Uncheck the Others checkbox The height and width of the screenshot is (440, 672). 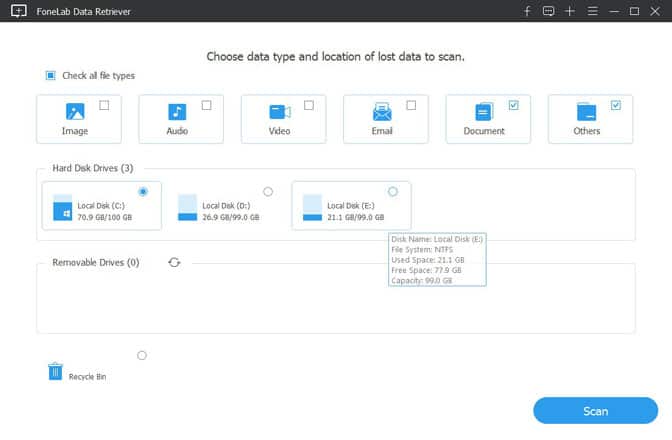[615, 104]
